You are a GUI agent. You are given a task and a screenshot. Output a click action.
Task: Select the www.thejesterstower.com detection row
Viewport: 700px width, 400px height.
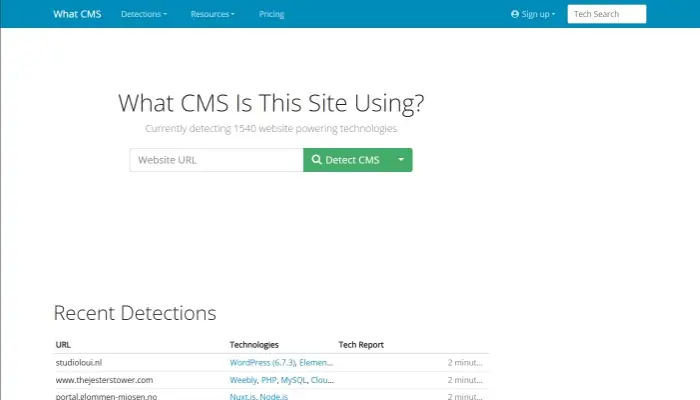pyautogui.click(x=104, y=380)
